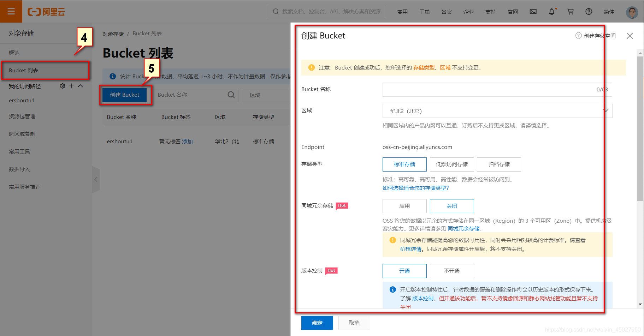Enable 同城冗余存储 with 启用

(x=404, y=206)
